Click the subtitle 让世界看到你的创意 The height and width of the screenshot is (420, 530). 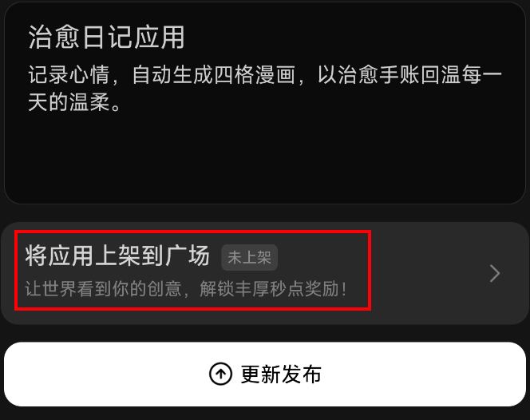pos(104,289)
